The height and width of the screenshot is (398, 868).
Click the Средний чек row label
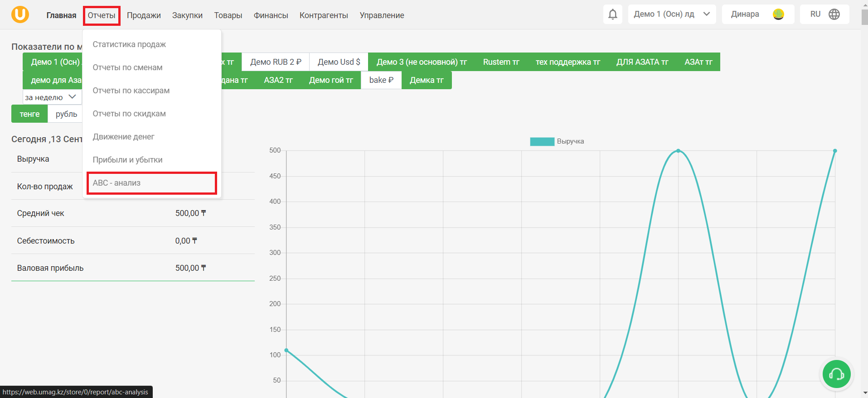40,213
